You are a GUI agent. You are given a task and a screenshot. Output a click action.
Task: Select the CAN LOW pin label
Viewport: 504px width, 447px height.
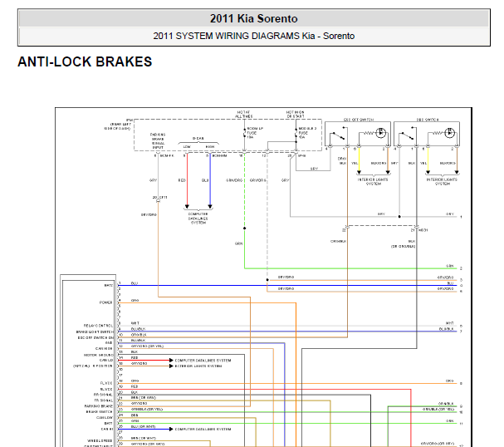click(x=105, y=417)
